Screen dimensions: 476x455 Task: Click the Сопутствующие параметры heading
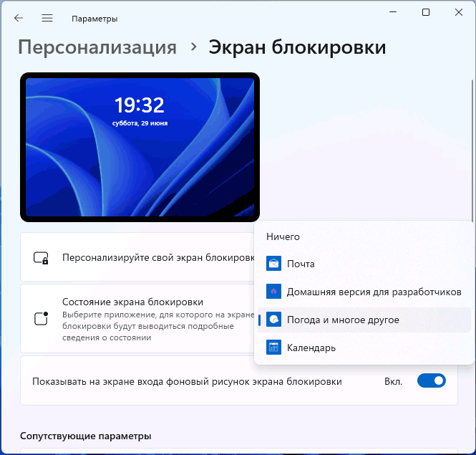86,436
